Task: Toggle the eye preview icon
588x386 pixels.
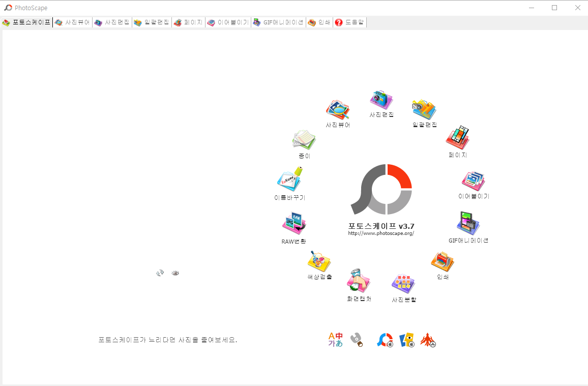Action: point(175,273)
